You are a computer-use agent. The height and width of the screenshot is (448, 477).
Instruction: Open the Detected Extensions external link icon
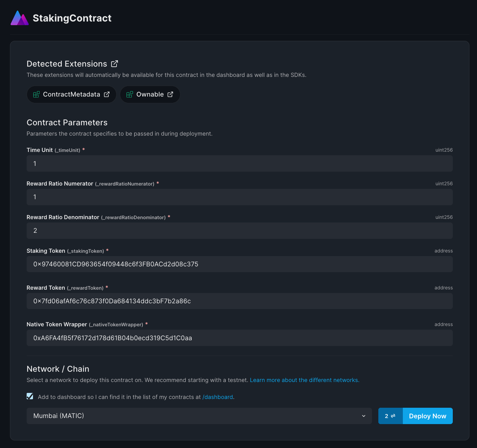(115, 64)
